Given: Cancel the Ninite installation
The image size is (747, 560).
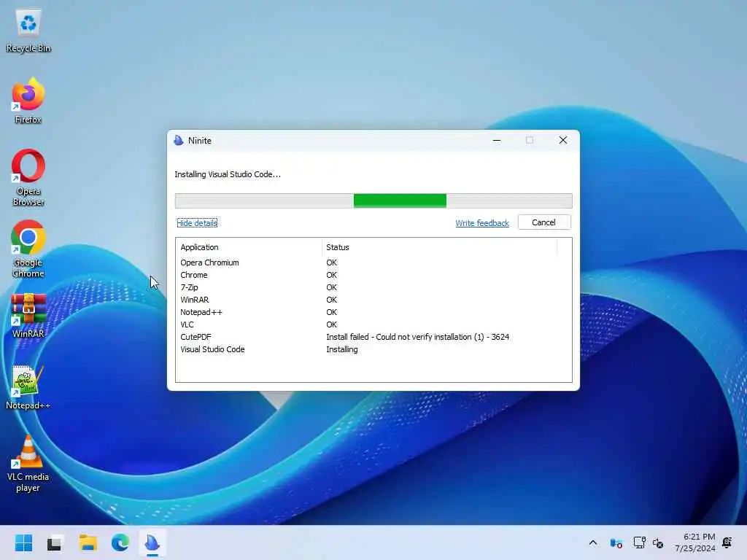Looking at the screenshot, I should (544, 222).
